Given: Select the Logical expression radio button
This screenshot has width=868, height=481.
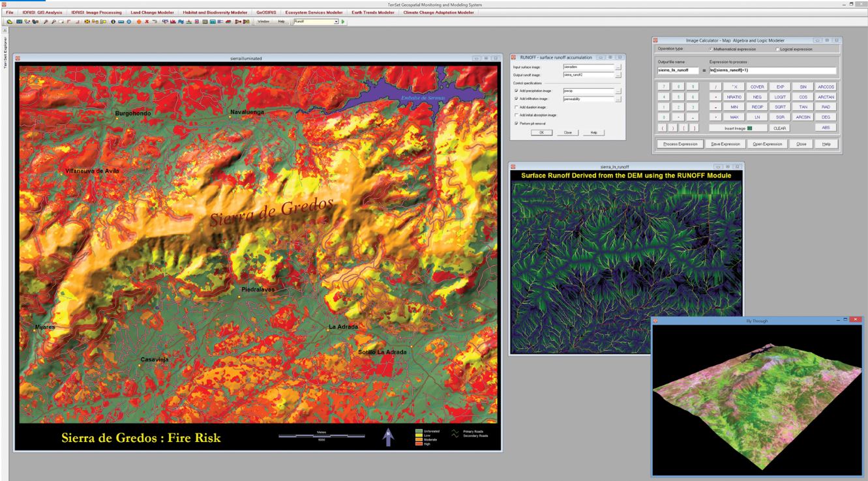Looking at the screenshot, I should point(777,49).
